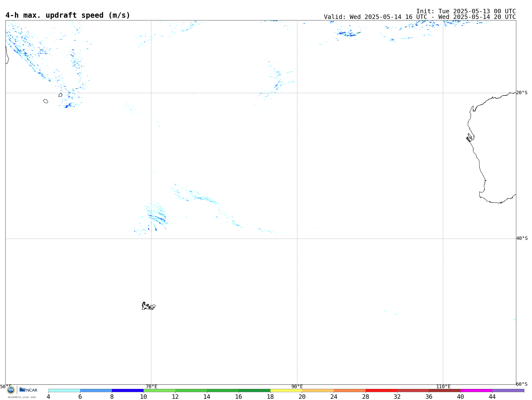
Task: Click the 70°E longitude label
Action: [x=151, y=387]
